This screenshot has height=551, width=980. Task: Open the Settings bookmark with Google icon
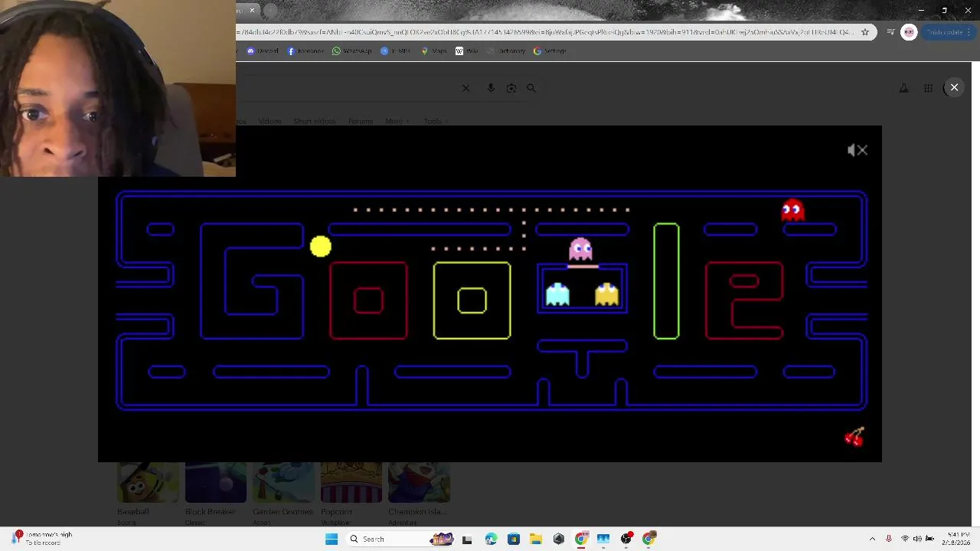(550, 51)
